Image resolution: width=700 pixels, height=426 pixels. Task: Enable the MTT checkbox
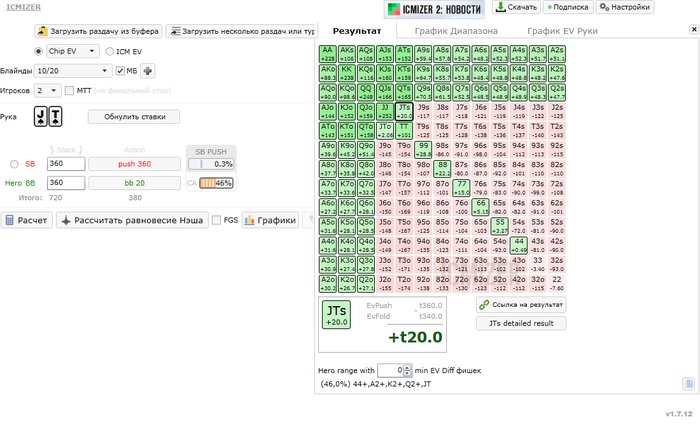click(x=69, y=91)
